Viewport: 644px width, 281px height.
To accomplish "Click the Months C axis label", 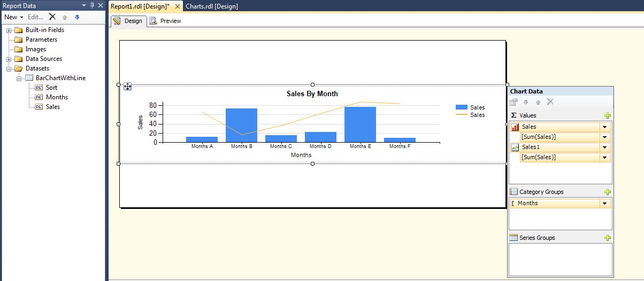I will pos(281,146).
